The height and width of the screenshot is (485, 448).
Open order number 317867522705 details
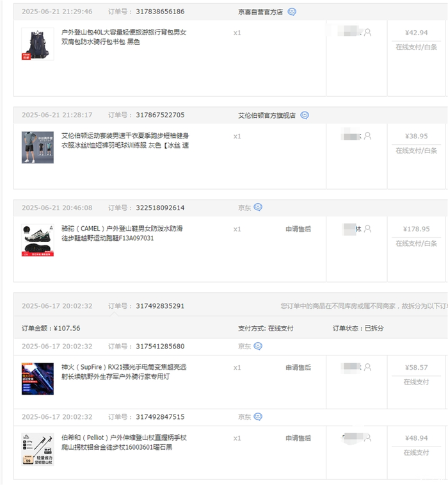pos(160,115)
